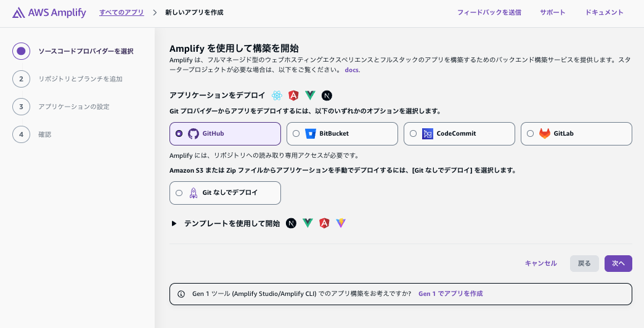
Task: Click the Vite icon in the template row
Action: [x=341, y=223]
